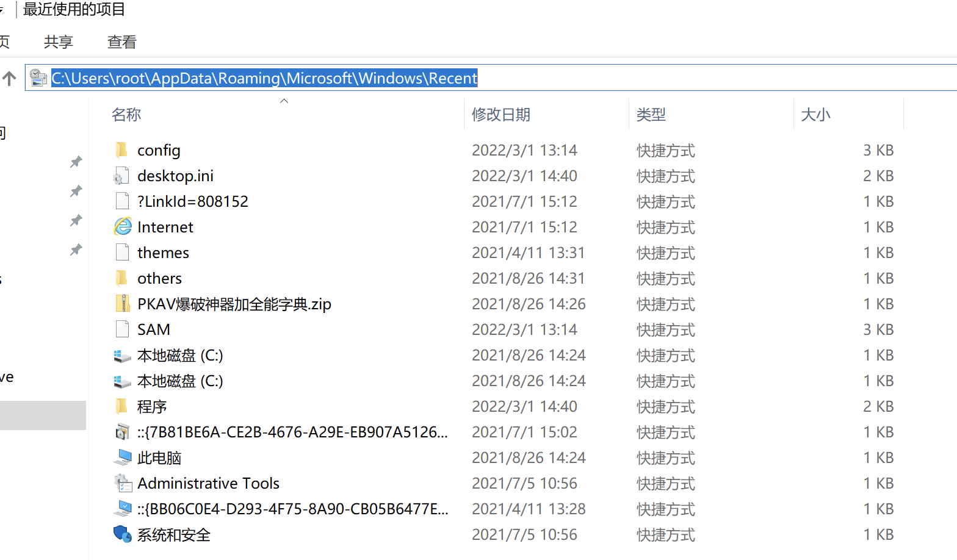
Task: Select the ?LinkId=808152 entry name
Action: click(193, 201)
